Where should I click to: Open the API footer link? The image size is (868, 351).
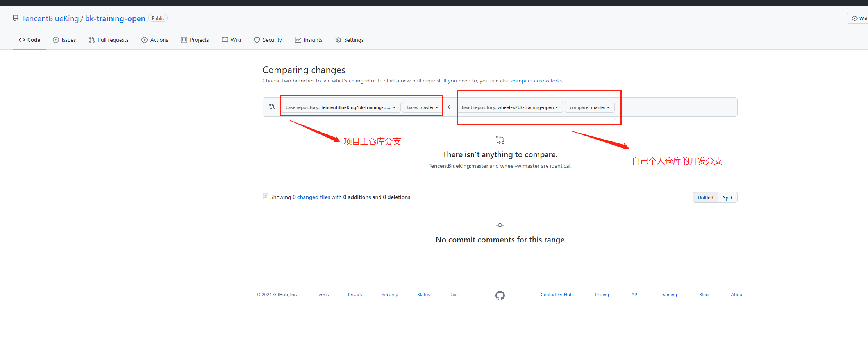click(x=635, y=295)
